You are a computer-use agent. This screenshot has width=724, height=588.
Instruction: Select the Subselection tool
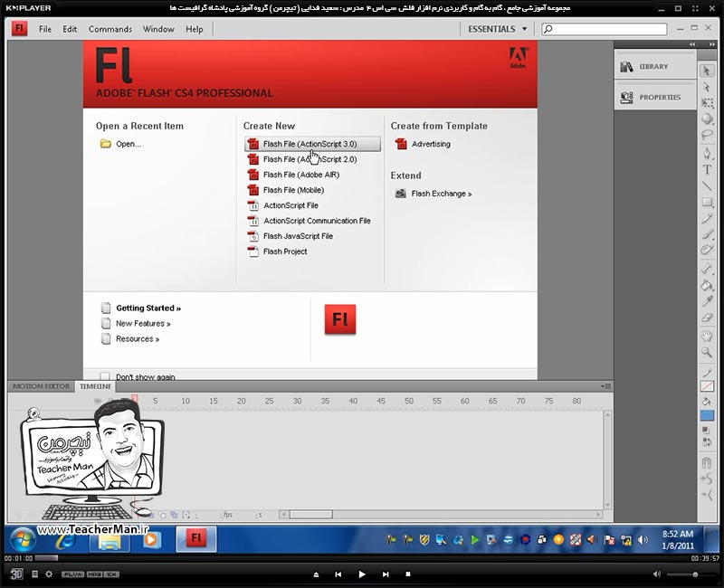click(707, 87)
